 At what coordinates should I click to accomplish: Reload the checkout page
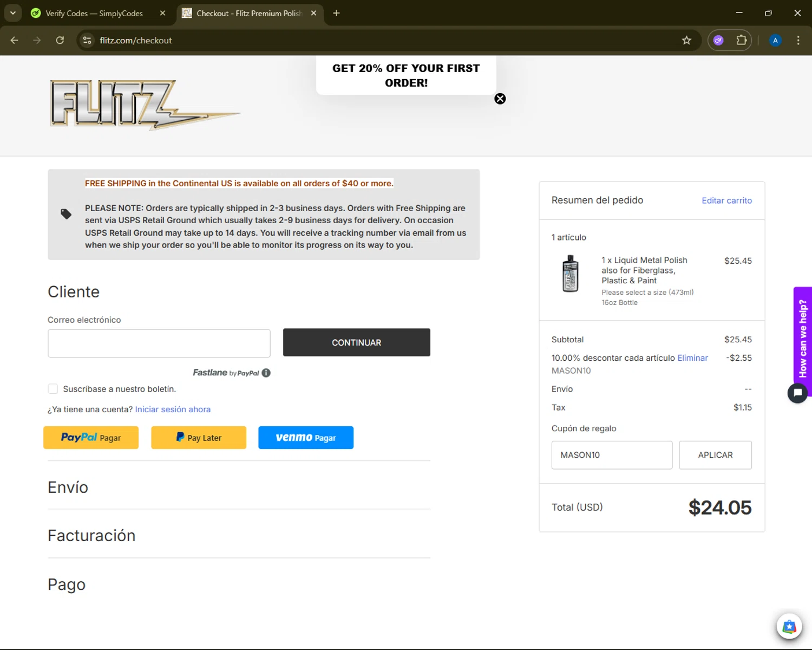(60, 40)
